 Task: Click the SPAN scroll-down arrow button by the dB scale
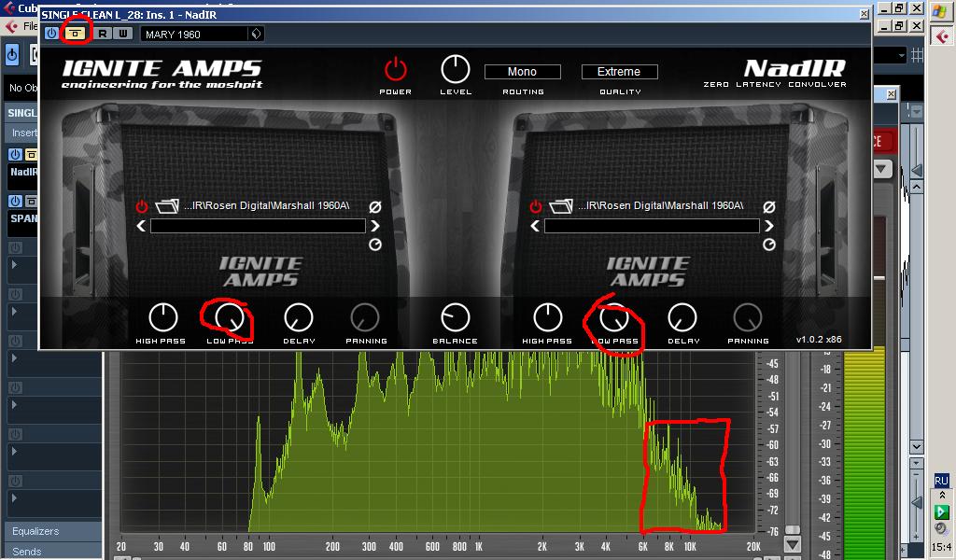pyautogui.click(x=792, y=545)
